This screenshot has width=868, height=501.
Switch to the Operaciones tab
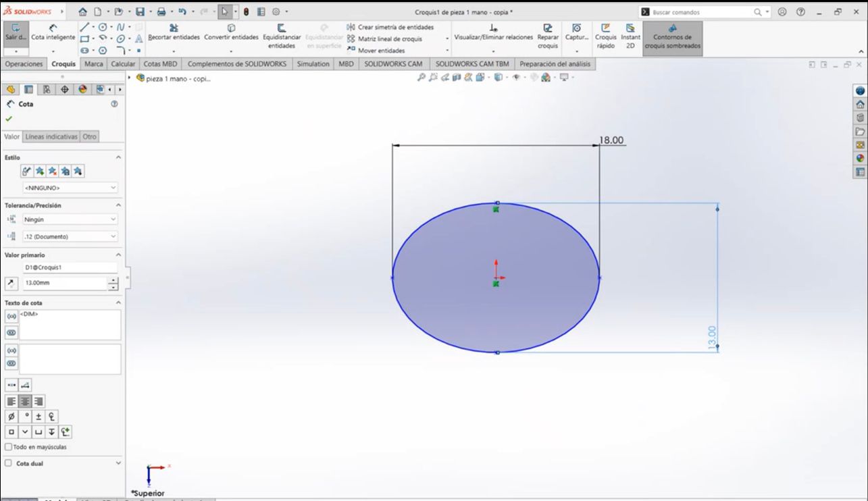pos(24,64)
